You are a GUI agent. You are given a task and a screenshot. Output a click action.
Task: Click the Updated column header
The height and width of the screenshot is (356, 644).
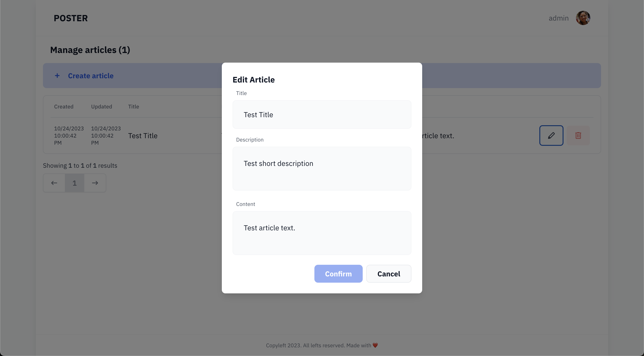coord(102,106)
